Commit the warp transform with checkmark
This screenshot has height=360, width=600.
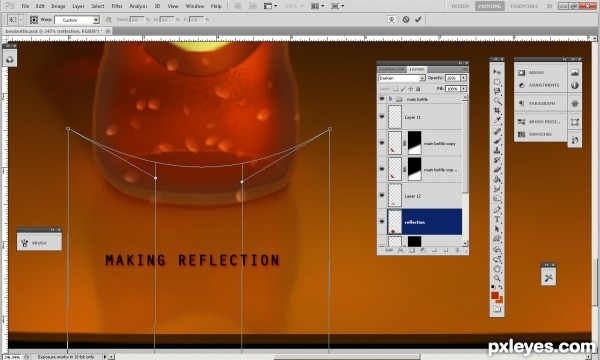pyautogui.click(x=418, y=19)
